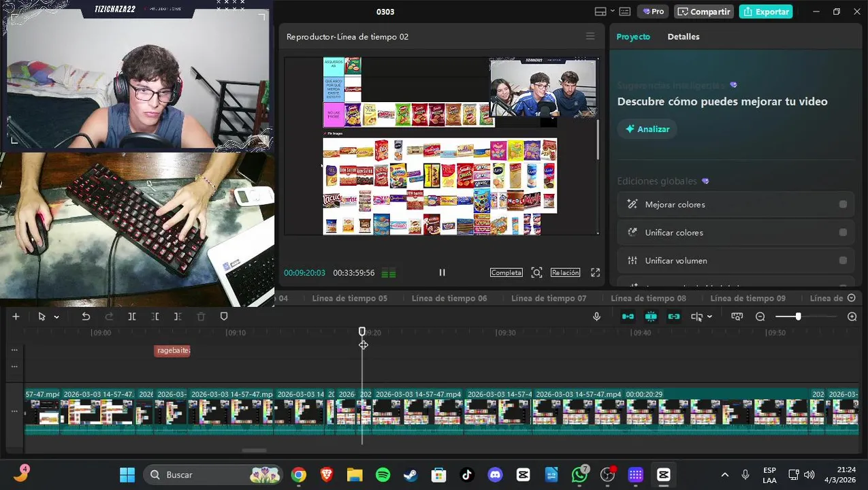
Task: Show hidden system tray icons chevron
Action: pos(724,475)
